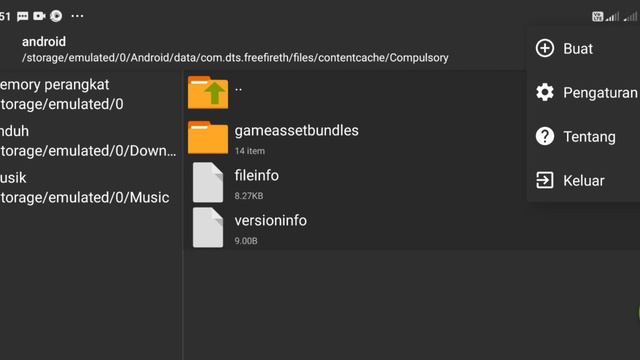Select the fileinfo file icon
This screenshot has height=360, width=640.
coord(208,182)
